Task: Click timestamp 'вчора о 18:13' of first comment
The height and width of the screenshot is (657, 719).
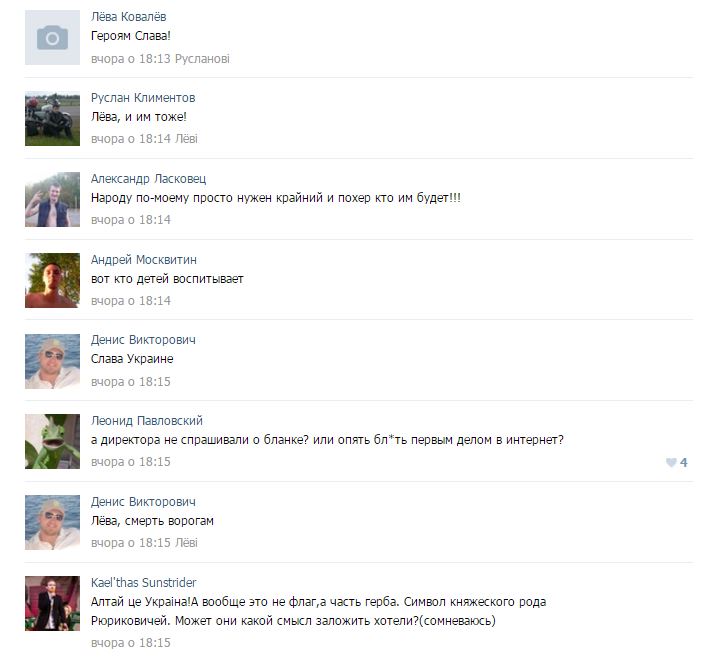Action: [x=131, y=59]
